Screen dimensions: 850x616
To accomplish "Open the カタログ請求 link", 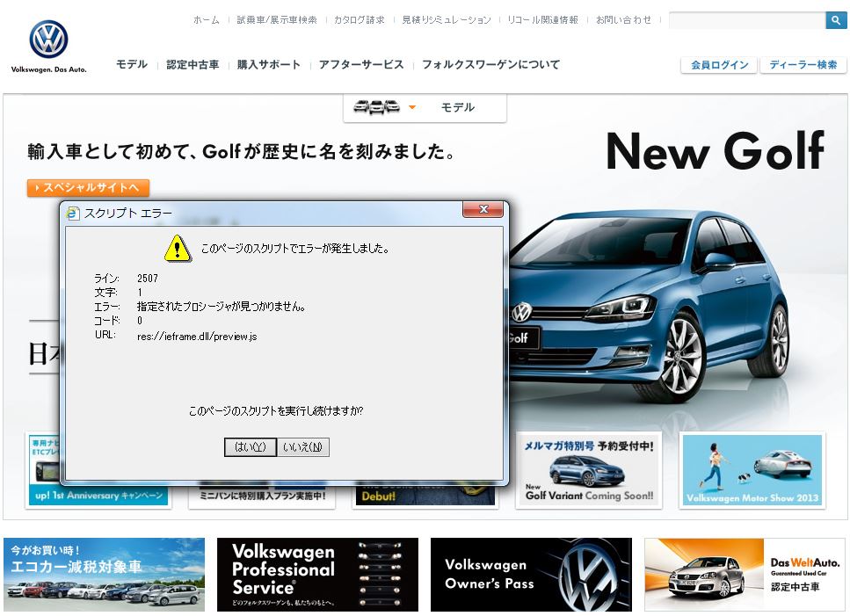I will [359, 20].
